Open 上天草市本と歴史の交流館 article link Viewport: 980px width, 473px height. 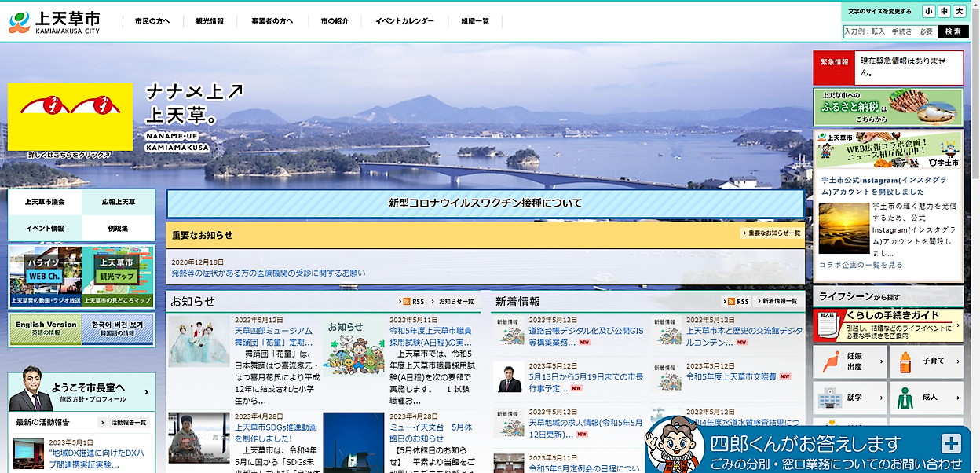tap(744, 337)
